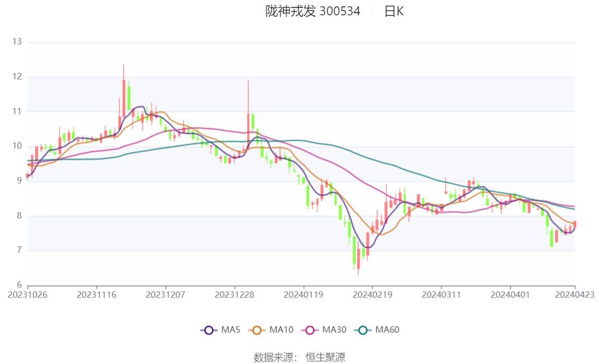599x364 pixels.
Task: Click y-axis value 10
Action: click(17, 146)
